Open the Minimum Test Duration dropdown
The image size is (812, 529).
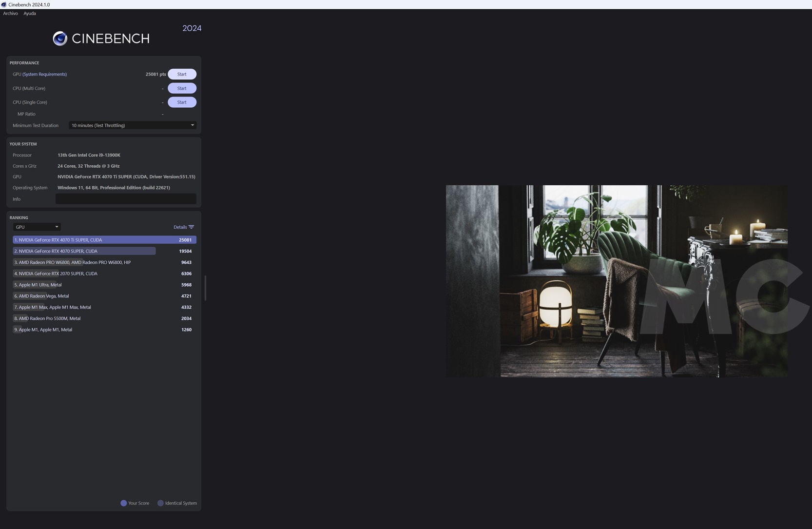coord(132,125)
